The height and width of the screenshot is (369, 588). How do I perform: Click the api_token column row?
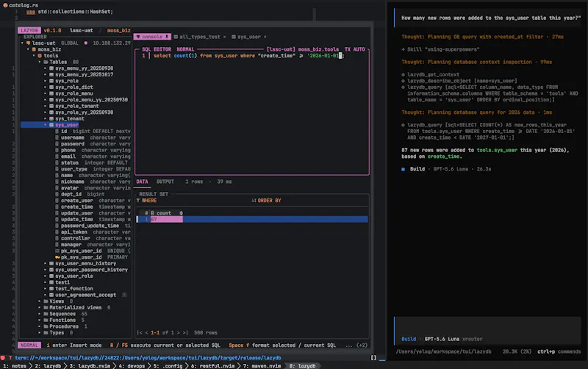[x=93, y=232]
